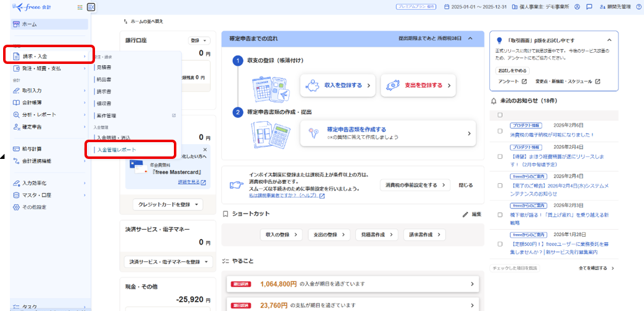Select 入金管理レポート in the submenu

point(117,150)
